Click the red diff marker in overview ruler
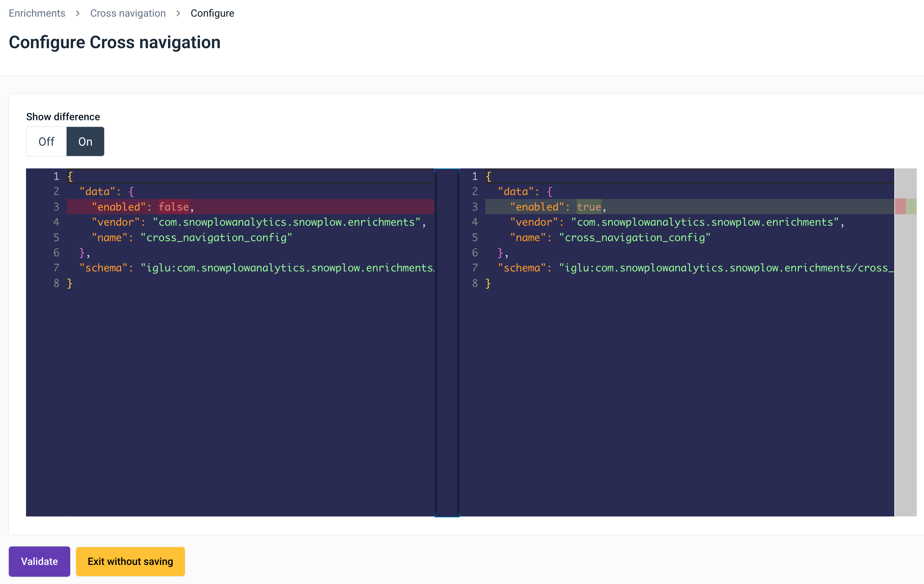 tap(900, 207)
